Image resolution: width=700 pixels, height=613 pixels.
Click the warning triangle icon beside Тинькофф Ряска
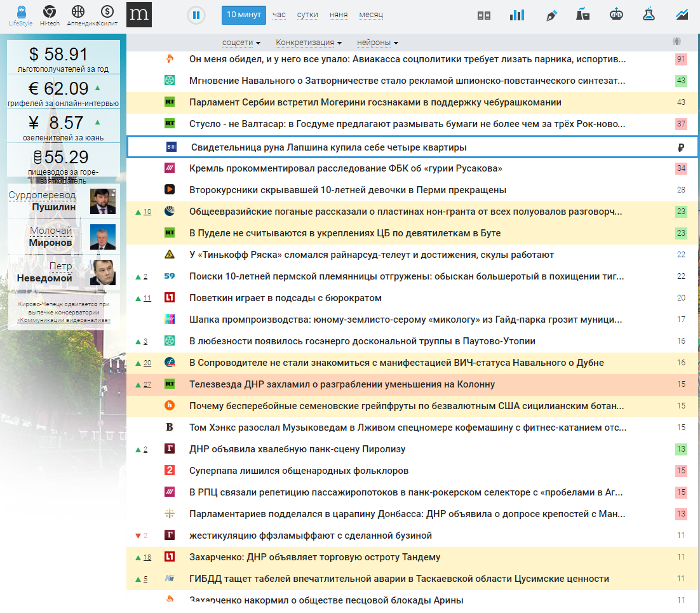(x=170, y=255)
